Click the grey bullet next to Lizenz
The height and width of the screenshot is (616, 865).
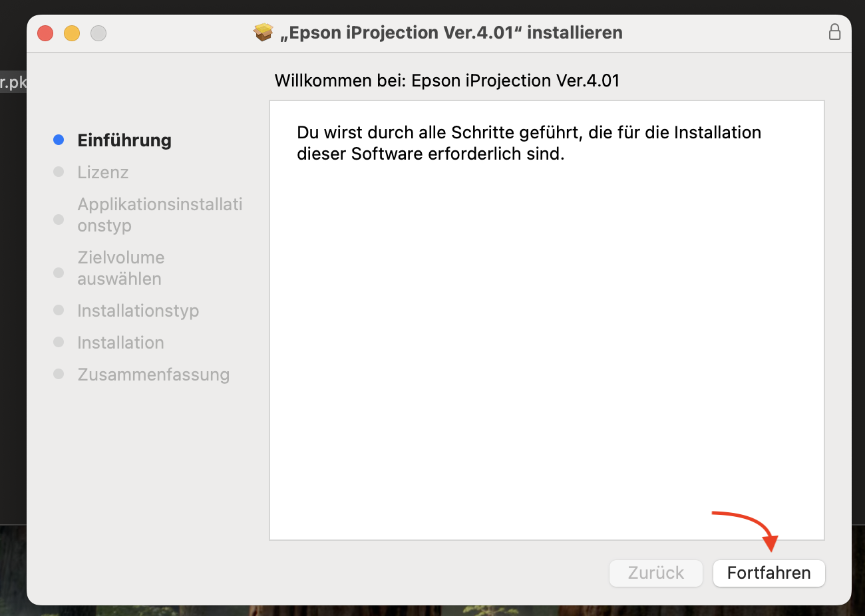click(59, 172)
